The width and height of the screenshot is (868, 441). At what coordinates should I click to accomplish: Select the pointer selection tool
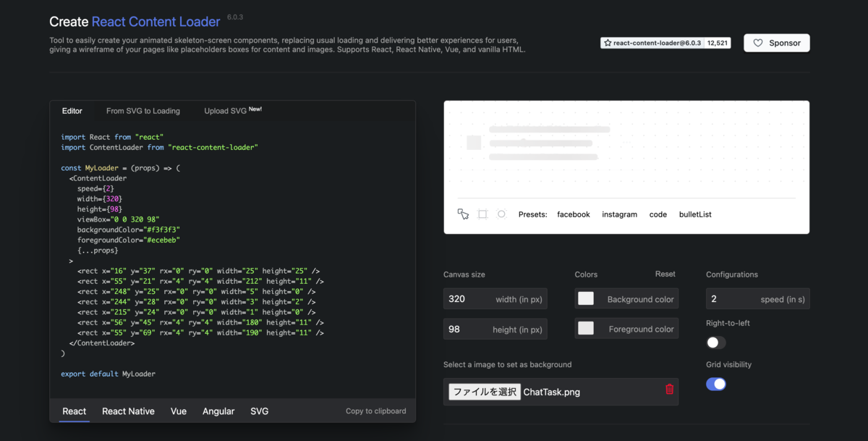(463, 214)
